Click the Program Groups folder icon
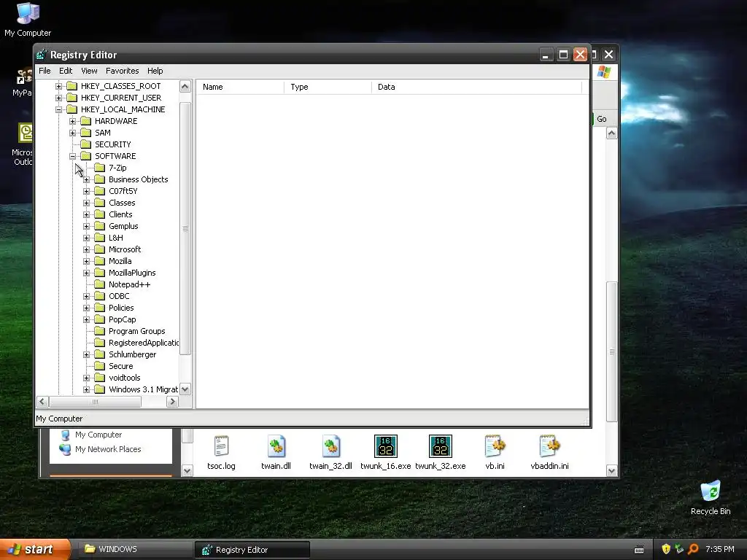747x560 pixels. click(99, 331)
